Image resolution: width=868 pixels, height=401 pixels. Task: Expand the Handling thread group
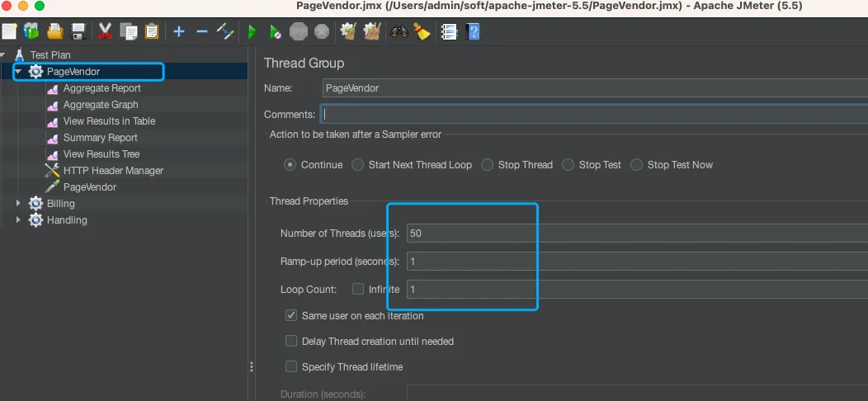coord(18,219)
